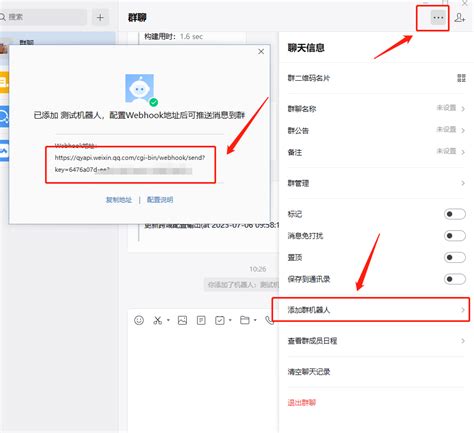This screenshot has height=433, width=474.
Task: Open dropdown arrow next to folder icon
Action: (255, 320)
